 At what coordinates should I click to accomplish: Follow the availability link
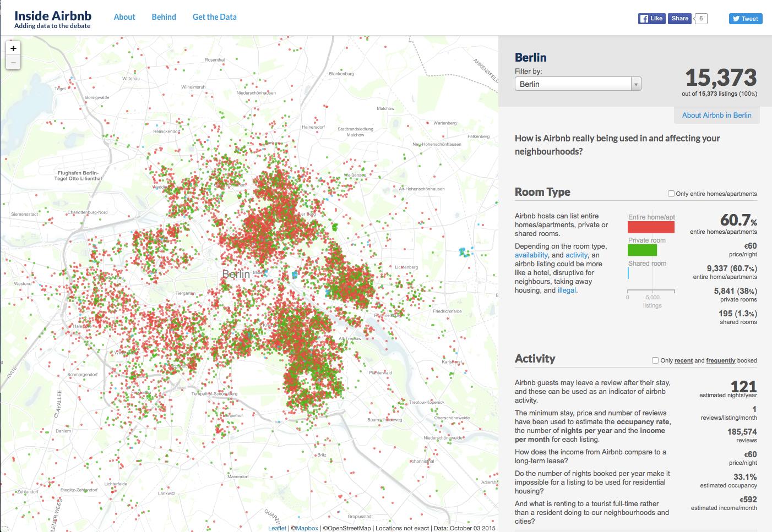[x=531, y=255]
